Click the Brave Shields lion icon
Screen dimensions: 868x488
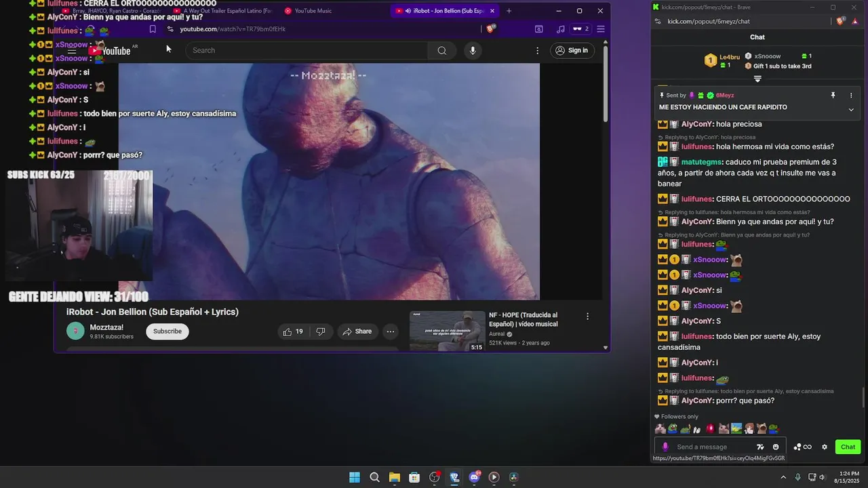(x=491, y=29)
